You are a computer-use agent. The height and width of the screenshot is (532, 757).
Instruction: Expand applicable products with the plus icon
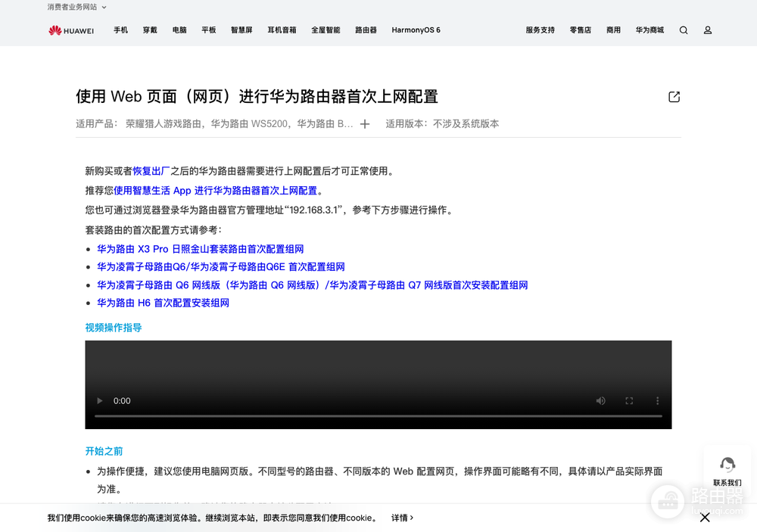tap(365, 124)
